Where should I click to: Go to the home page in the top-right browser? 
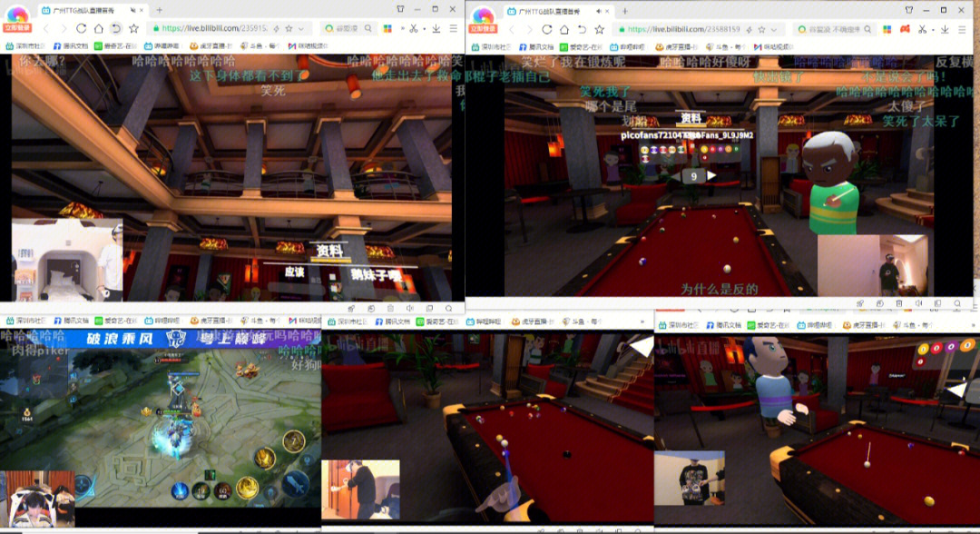(564, 29)
